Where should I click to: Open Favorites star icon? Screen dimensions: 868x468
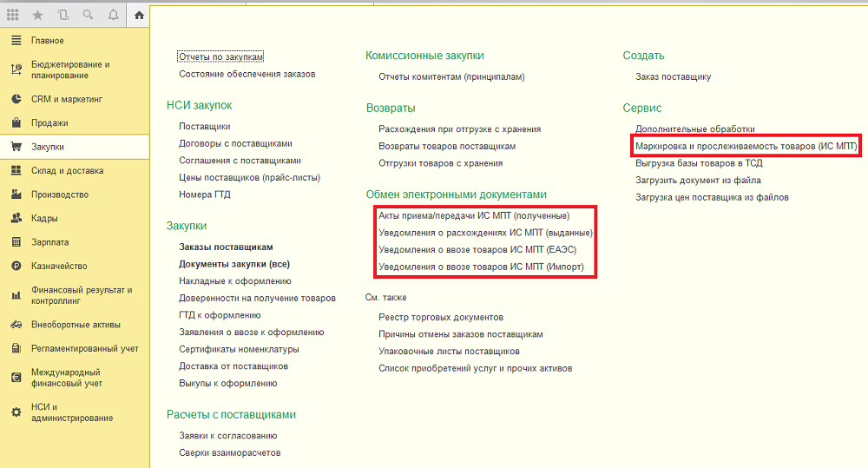click(37, 15)
